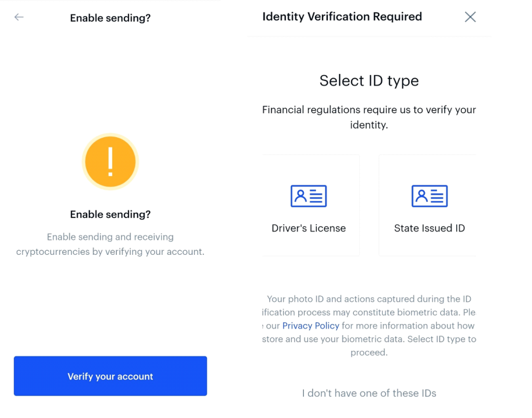Viewport: 532px width, 418px height.
Task: Select the Driver's License option card
Action: point(311,205)
